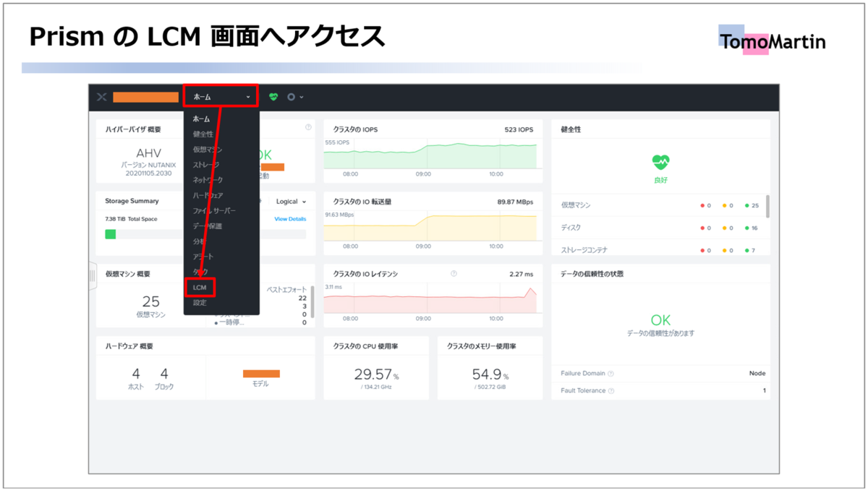The height and width of the screenshot is (490, 868).
Task: Click the scrollbar in the 健全性 list
Action: tap(767, 206)
